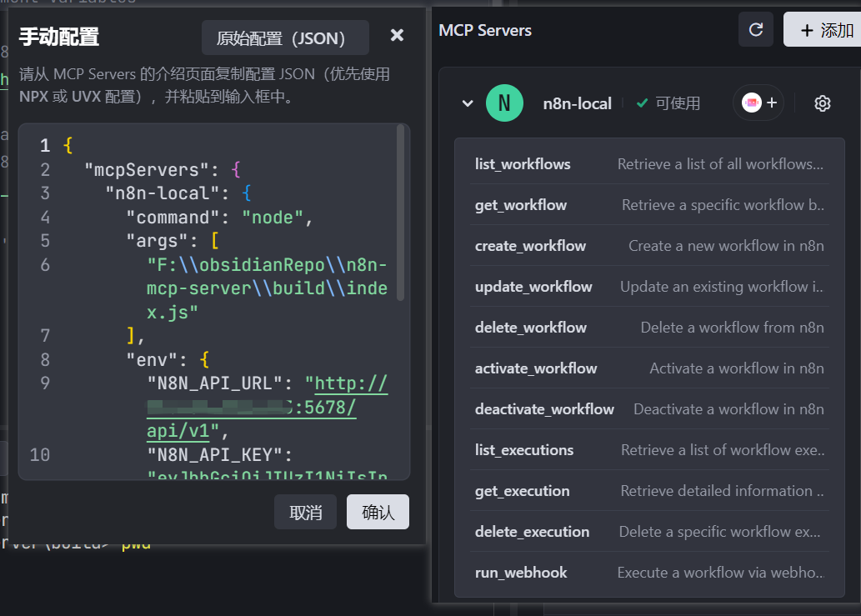Click the 可使用 availability status check
Screen dimensions: 861x616
(x=668, y=103)
